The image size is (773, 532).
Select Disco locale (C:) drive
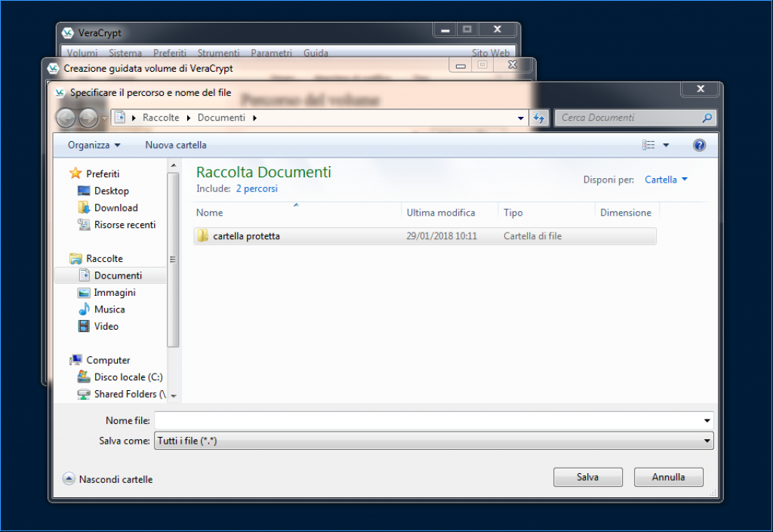coord(128,377)
